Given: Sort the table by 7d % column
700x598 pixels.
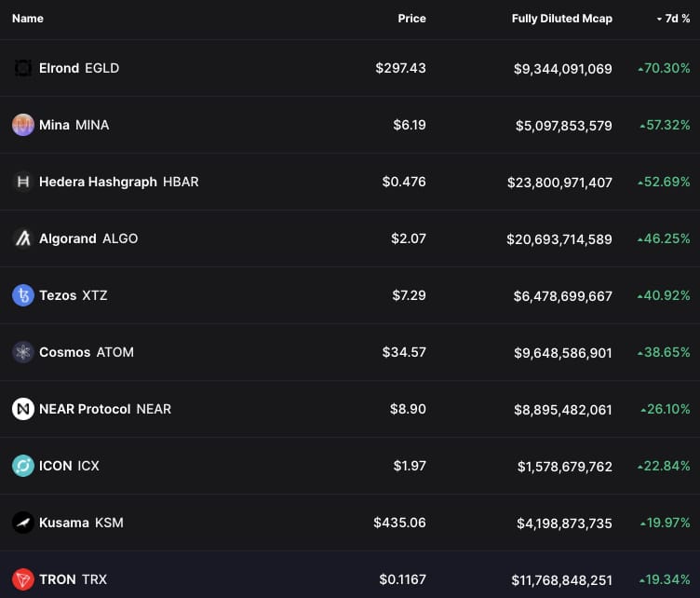Looking at the screenshot, I should pyautogui.click(x=672, y=19).
